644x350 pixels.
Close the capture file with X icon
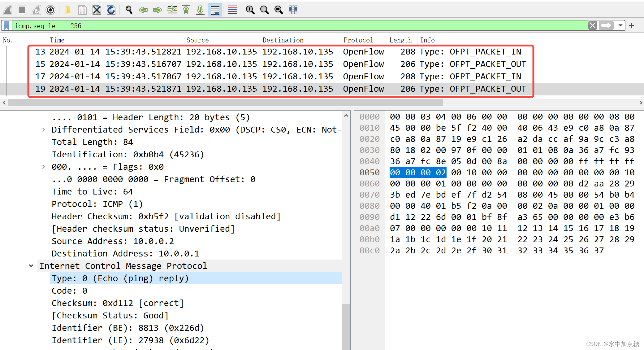97,10
